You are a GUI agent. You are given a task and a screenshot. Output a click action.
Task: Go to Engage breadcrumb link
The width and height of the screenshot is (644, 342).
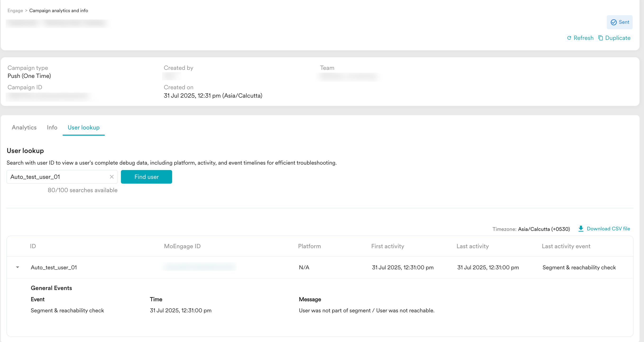15,10
